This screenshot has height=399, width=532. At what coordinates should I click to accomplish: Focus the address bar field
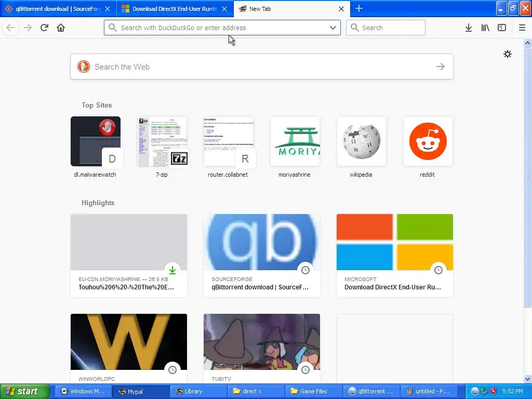[222, 28]
